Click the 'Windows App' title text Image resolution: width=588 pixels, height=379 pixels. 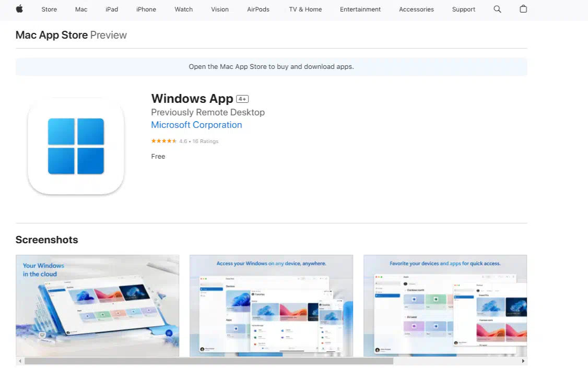click(192, 99)
